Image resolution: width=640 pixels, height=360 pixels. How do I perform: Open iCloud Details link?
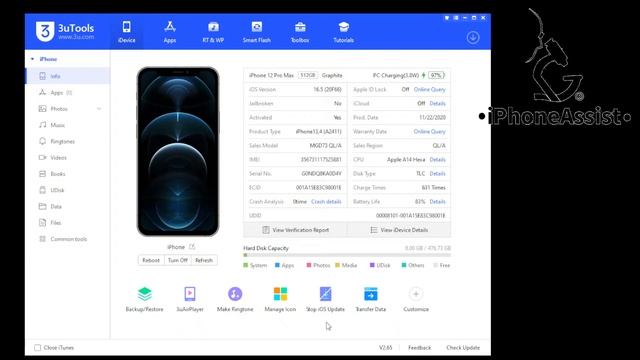[x=437, y=104]
